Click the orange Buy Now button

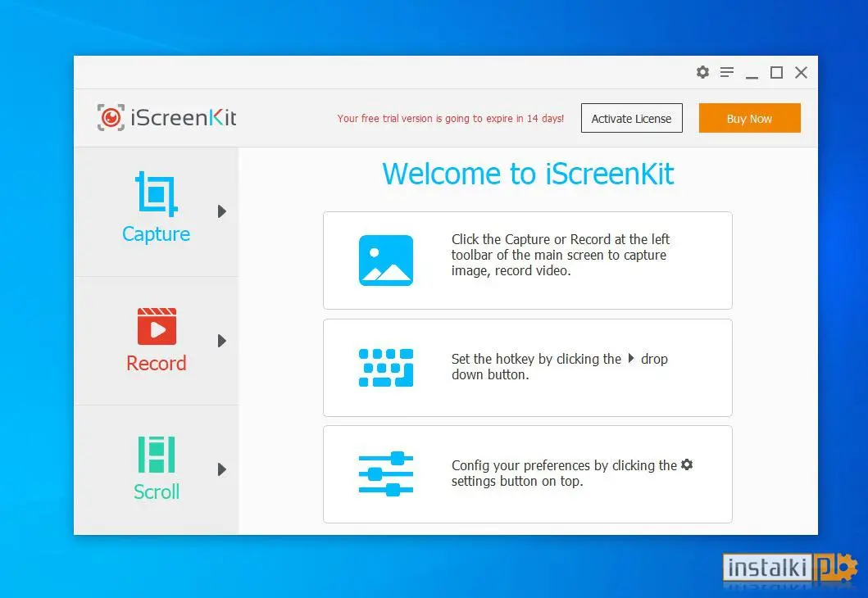749,118
